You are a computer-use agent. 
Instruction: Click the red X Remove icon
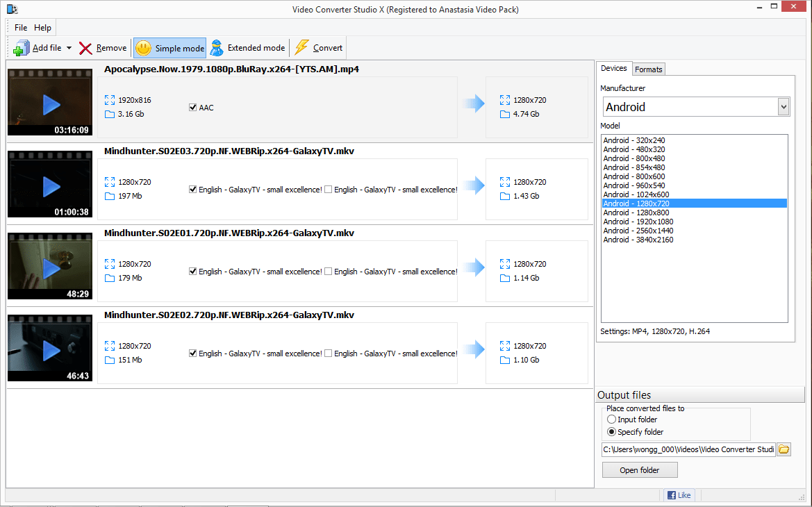point(85,47)
